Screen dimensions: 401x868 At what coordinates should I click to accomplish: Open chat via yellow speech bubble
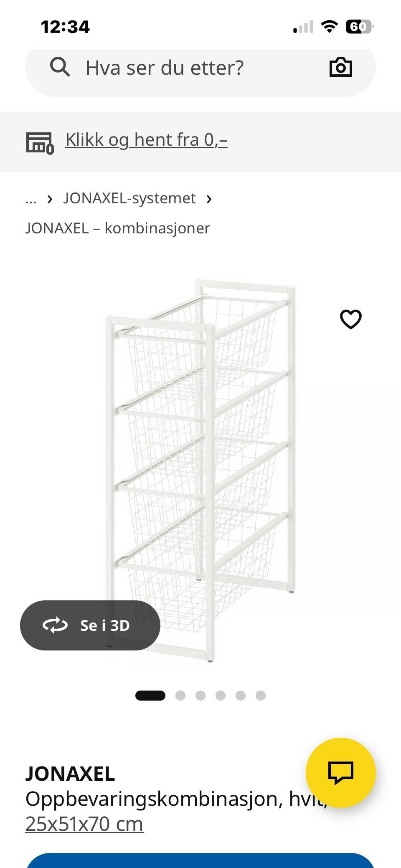click(x=341, y=772)
